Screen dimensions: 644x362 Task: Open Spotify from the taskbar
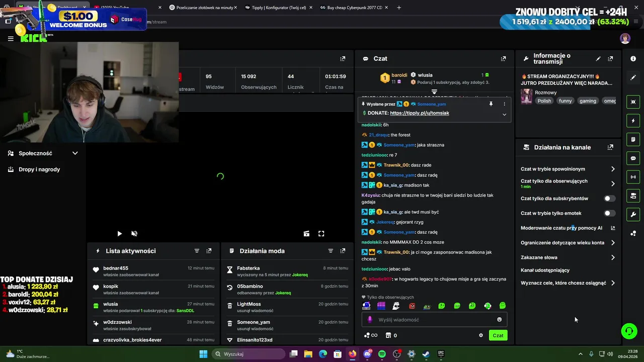click(x=382, y=354)
